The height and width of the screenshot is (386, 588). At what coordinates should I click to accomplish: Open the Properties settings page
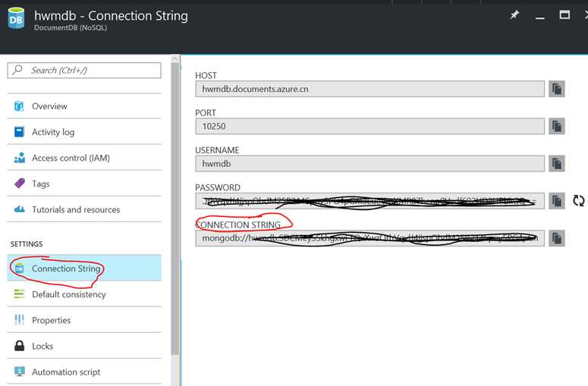point(84,320)
